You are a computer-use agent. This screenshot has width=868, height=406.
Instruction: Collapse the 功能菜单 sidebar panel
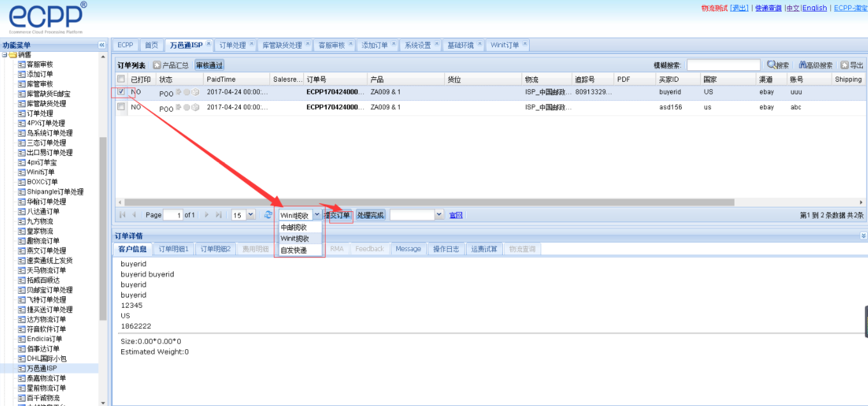coord(101,45)
